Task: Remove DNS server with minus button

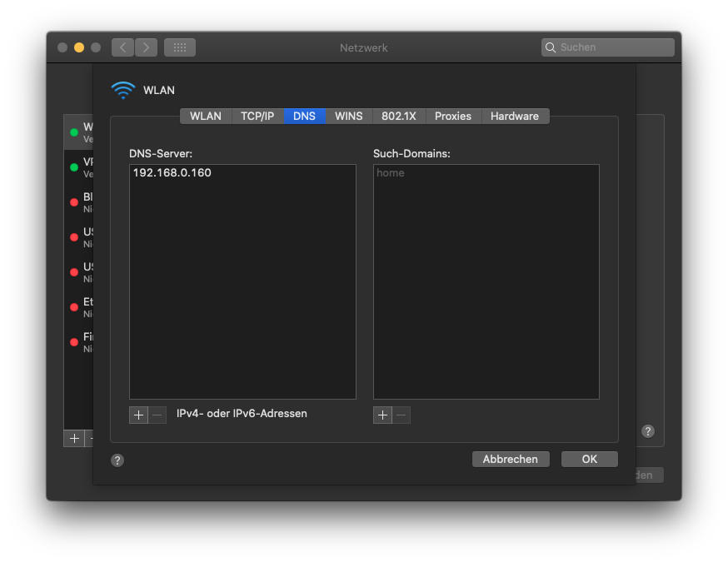Action: coord(157,415)
